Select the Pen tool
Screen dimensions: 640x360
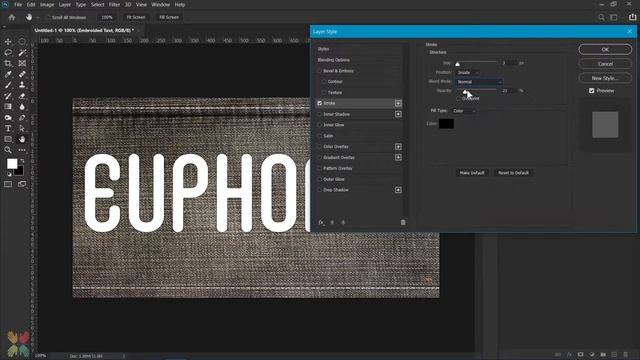tap(22, 118)
